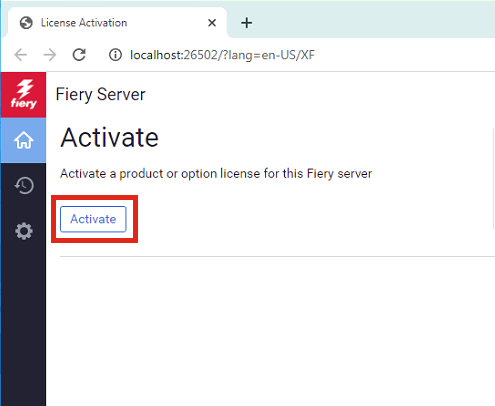View site information icon in address bar
The image size is (495, 406).
click(115, 55)
